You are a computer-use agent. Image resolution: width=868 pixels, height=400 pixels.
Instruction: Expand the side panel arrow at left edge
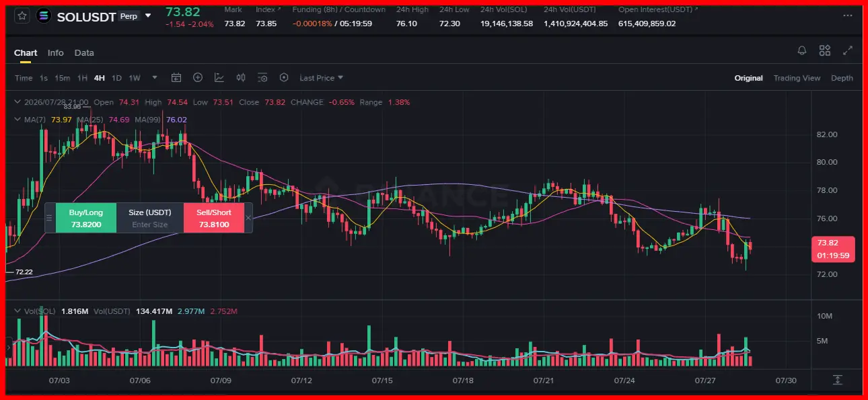pyautogui.click(x=9, y=348)
